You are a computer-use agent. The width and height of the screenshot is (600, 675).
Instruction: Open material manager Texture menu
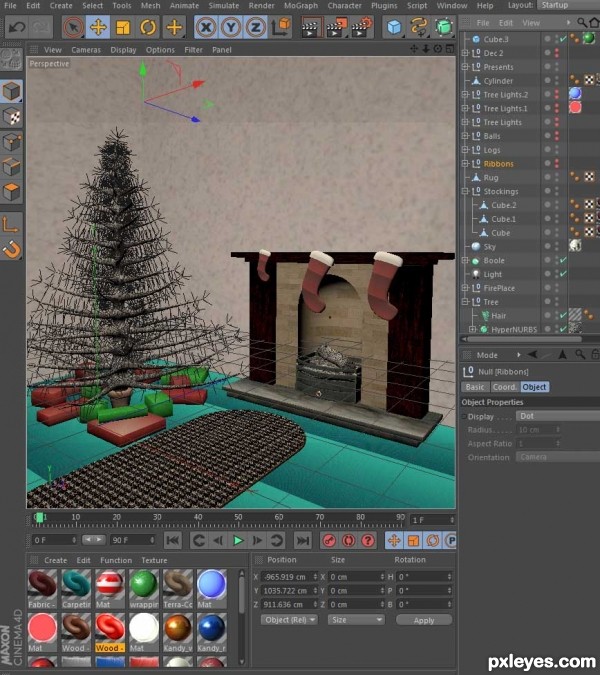click(x=154, y=560)
